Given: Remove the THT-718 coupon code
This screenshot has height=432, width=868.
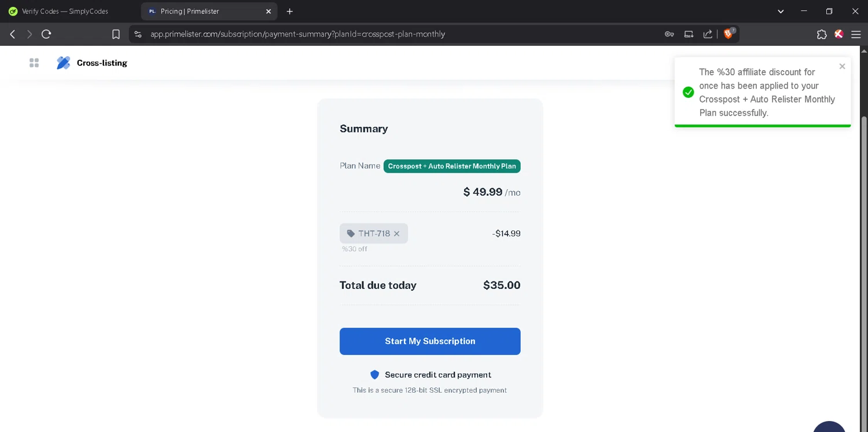Looking at the screenshot, I should (396, 233).
